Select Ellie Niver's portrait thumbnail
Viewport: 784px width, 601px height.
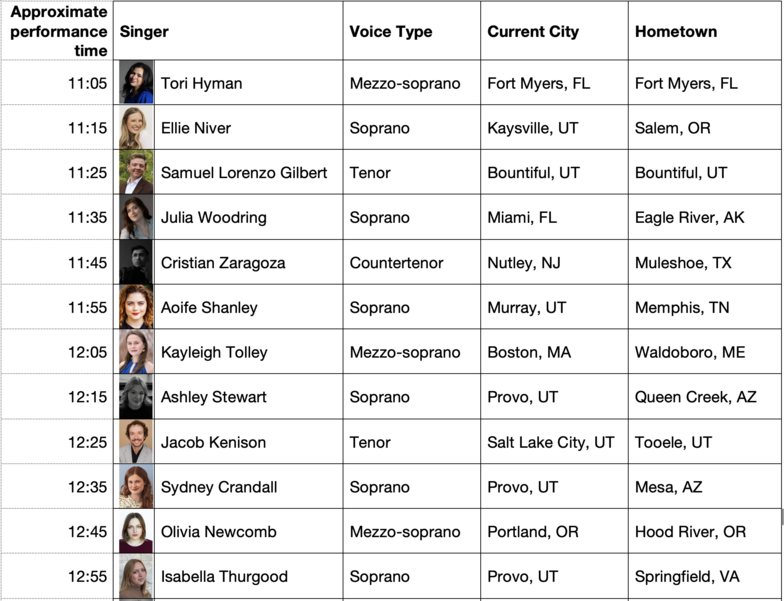(x=136, y=128)
